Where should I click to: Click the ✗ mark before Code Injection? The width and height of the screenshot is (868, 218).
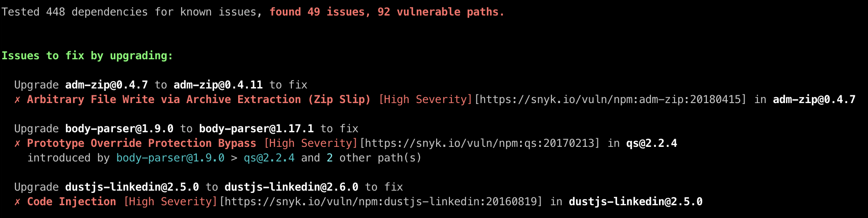tap(17, 202)
